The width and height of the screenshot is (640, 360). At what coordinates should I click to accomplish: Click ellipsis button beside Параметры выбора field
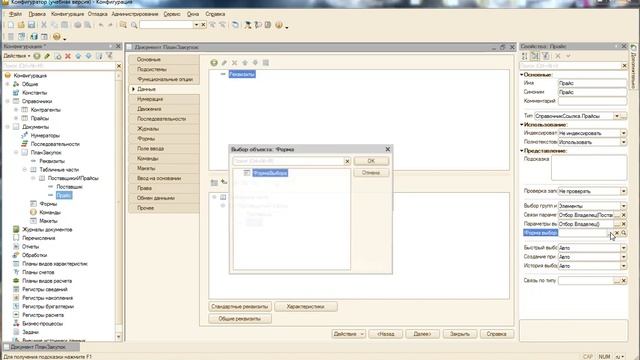click(617, 224)
